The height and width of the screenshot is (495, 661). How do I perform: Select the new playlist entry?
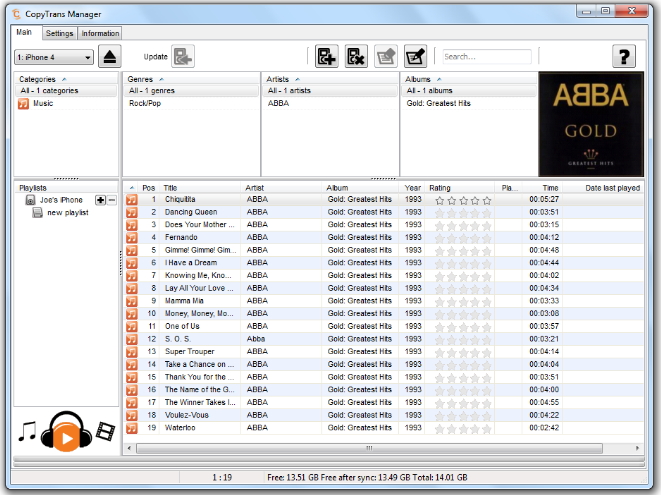pos(67,212)
